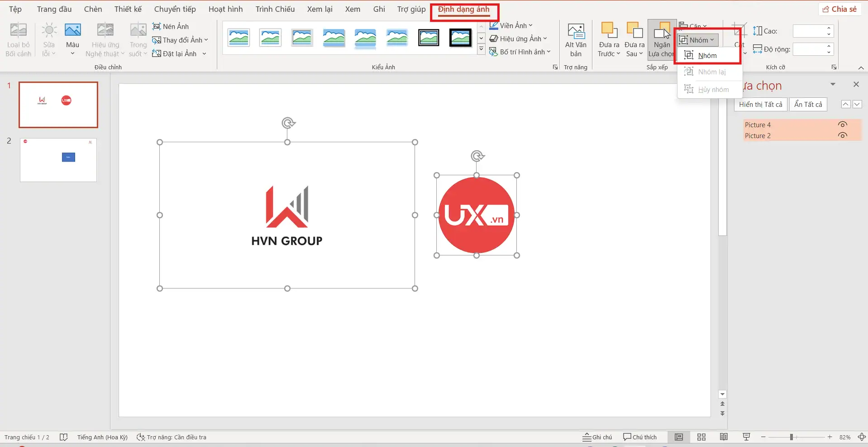Screen dimensions: 868x447
Task: Toggle Ghi chú notes pane
Action: tap(597, 437)
